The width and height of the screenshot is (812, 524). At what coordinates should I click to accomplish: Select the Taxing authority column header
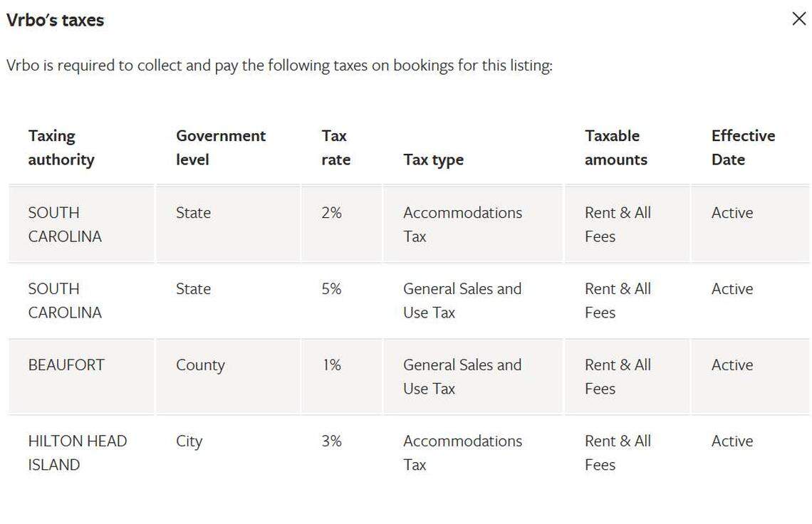61,147
